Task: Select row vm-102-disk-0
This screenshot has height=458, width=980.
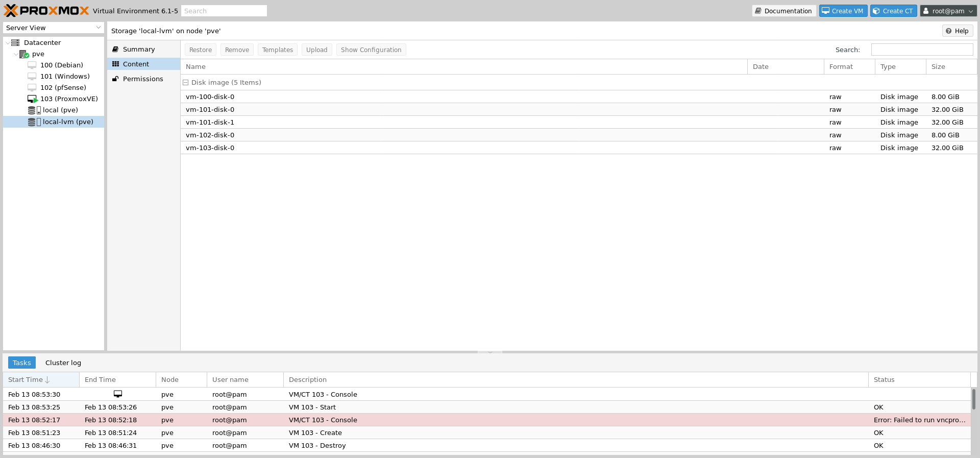Action: tap(579, 135)
